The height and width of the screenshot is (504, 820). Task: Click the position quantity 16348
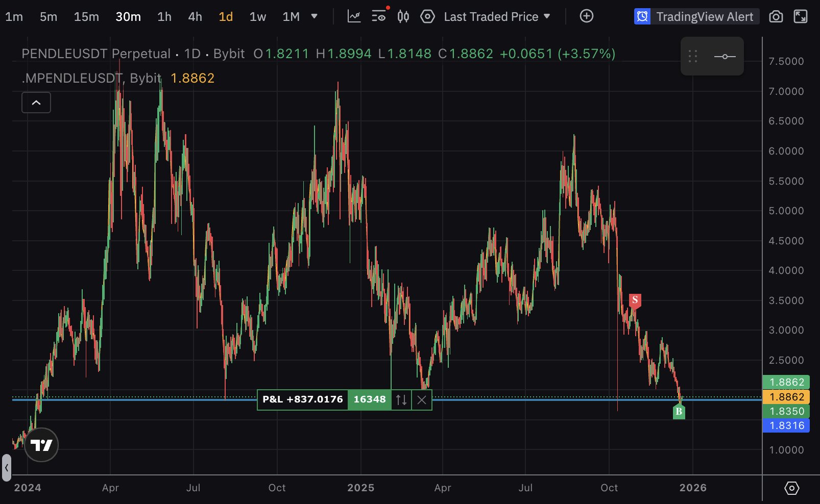pos(370,399)
